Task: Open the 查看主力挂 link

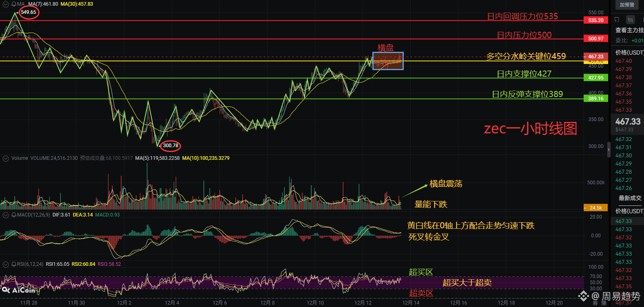Action: click(x=629, y=30)
